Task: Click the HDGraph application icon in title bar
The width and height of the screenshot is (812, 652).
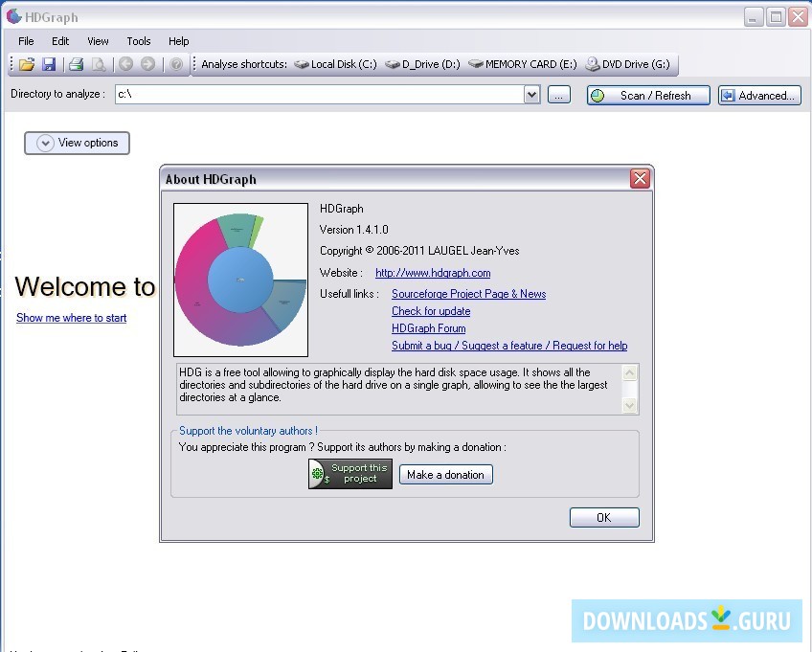Action: (14, 16)
